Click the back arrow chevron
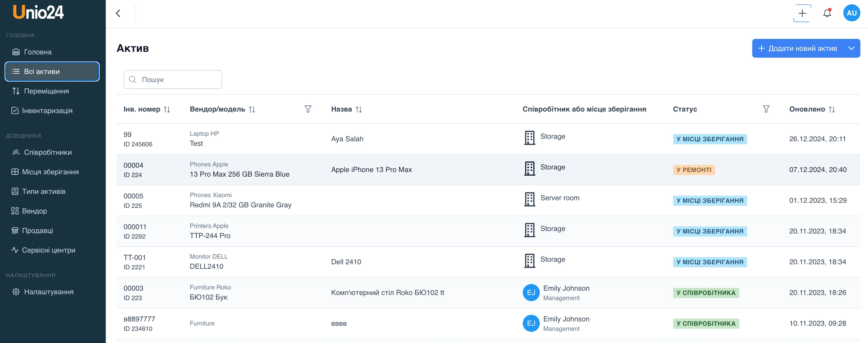The image size is (868, 343). click(118, 13)
